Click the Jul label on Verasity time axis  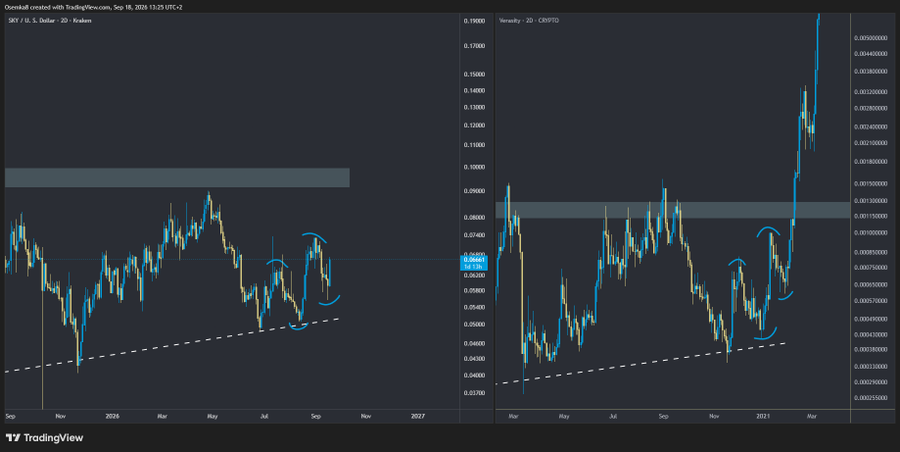pos(613,416)
